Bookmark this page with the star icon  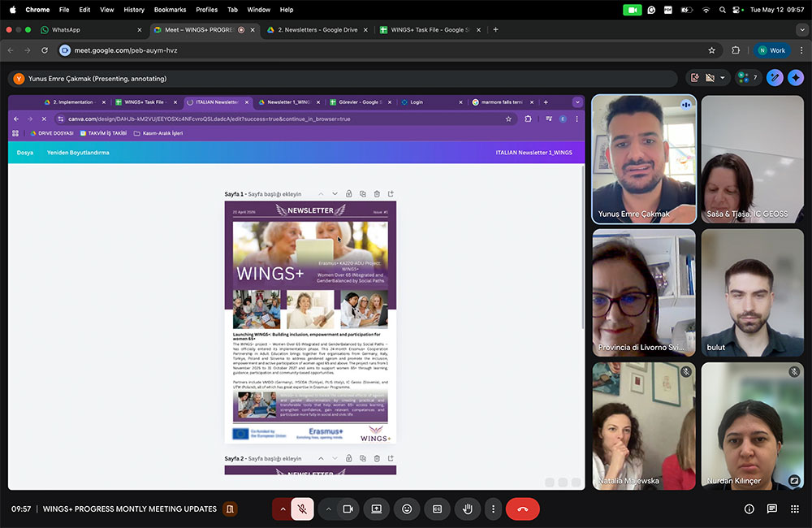pos(711,50)
